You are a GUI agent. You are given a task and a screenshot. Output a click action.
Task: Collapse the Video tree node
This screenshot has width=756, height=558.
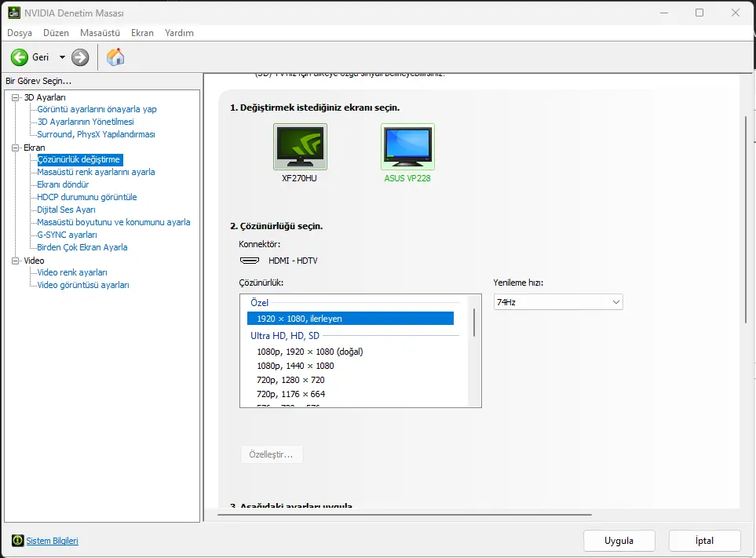pyautogui.click(x=16, y=261)
